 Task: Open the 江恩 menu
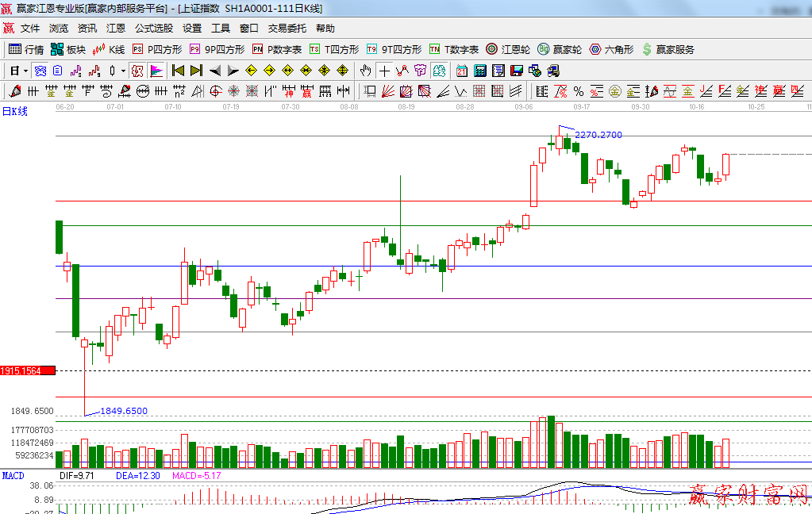[116, 28]
